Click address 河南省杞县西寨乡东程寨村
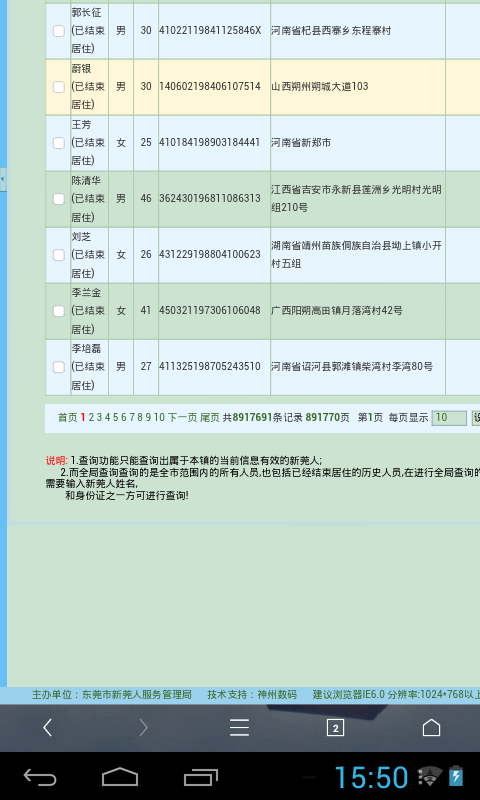 tap(331, 31)
